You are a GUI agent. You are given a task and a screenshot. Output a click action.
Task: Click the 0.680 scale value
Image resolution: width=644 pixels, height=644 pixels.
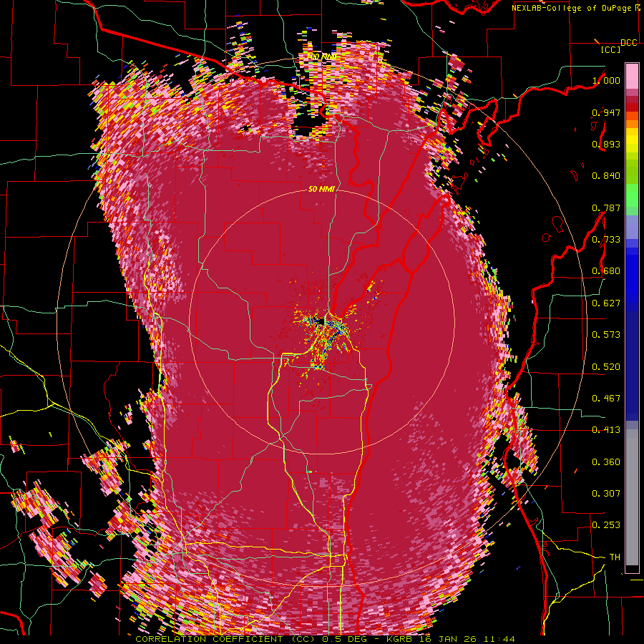pyautogui.click(x=606, y=271)
